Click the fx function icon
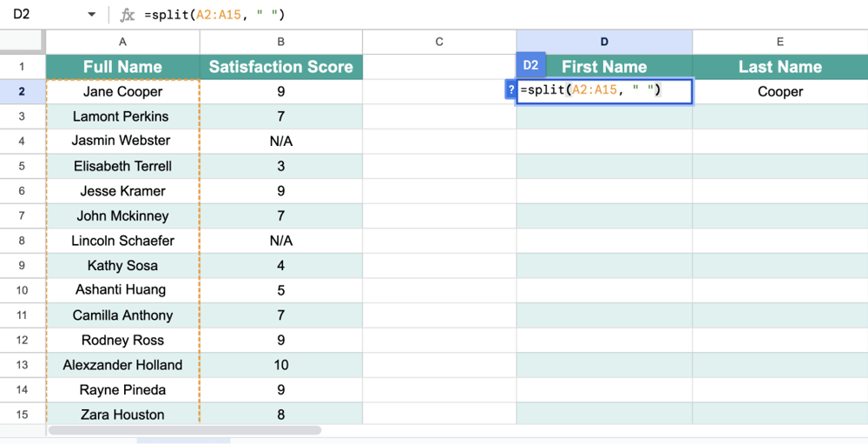The height and width of the screenshot is (444, 868). tap(128, 15)
